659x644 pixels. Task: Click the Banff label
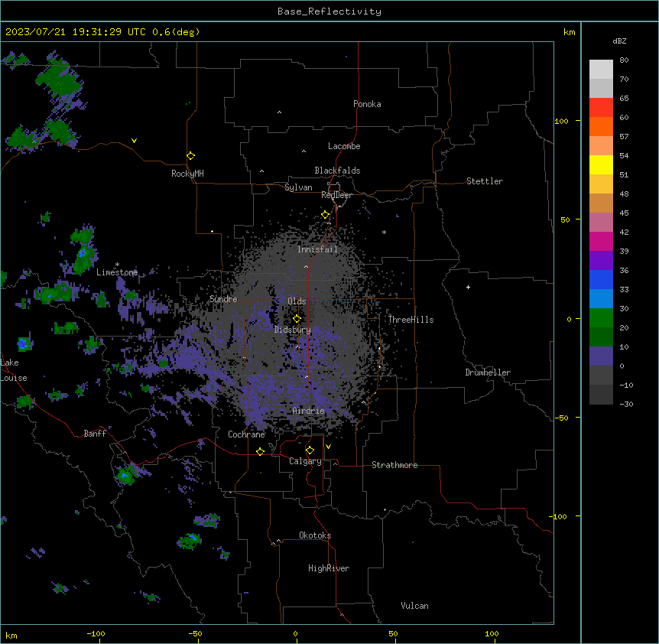95,434
